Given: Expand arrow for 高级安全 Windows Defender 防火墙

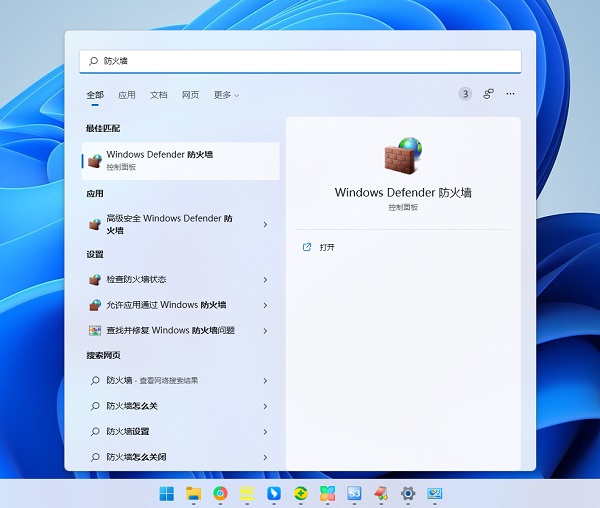Looking at the screenshot, I should click(265, 224).
